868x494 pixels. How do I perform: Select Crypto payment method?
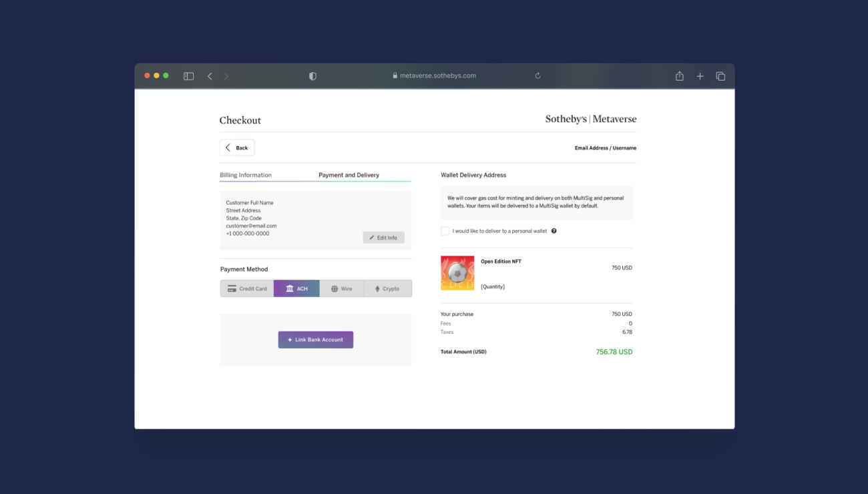pos(388,288)
